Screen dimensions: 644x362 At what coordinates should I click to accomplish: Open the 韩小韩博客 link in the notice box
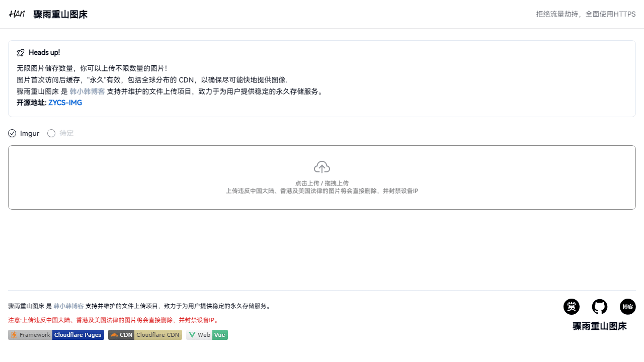click(87, 92)
